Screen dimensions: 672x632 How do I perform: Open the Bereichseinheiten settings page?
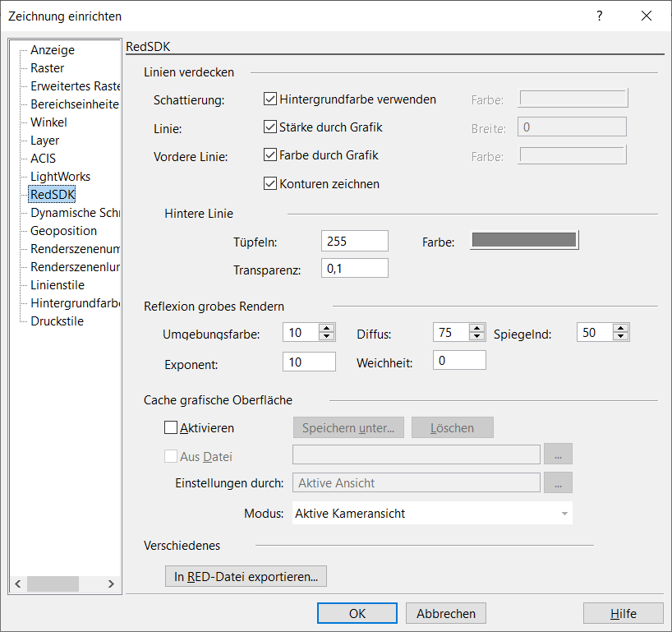click(75, 104)
